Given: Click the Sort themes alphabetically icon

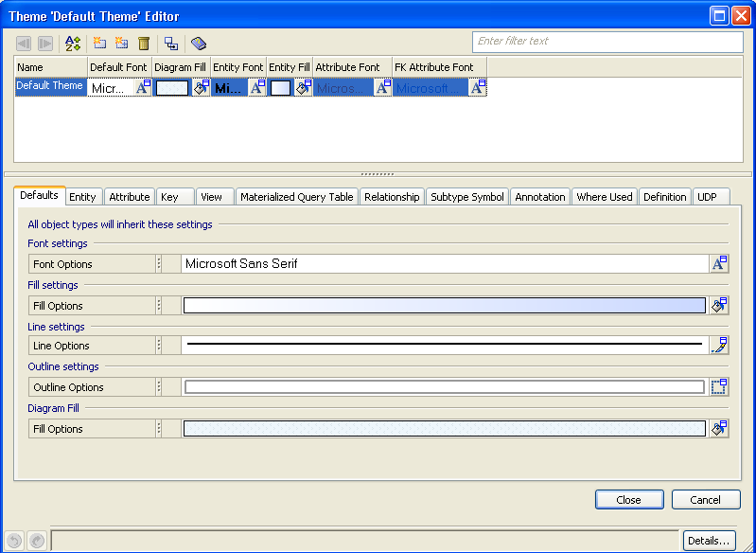Looking at the screenshot, I should tap(72, 44).
